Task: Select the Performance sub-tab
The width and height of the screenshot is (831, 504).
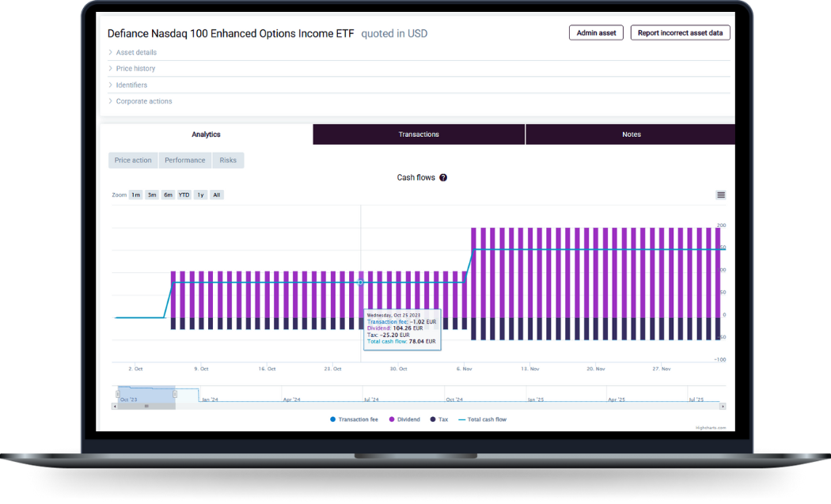Action: (x=185, y=160)
